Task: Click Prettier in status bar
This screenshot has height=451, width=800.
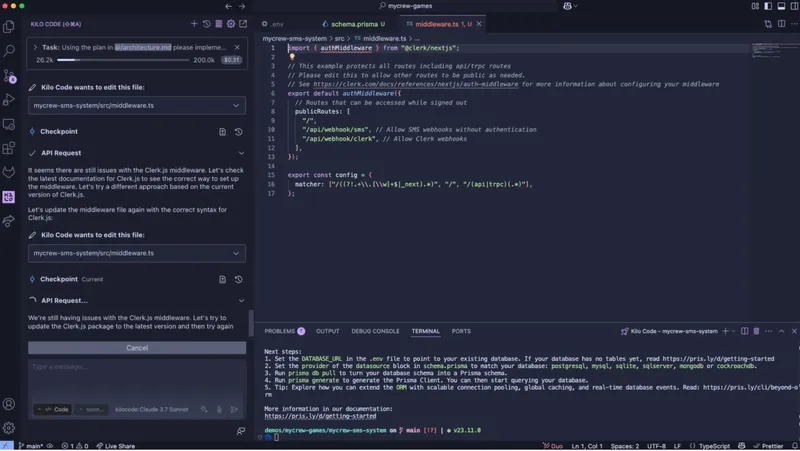Action: coord(768,446)
